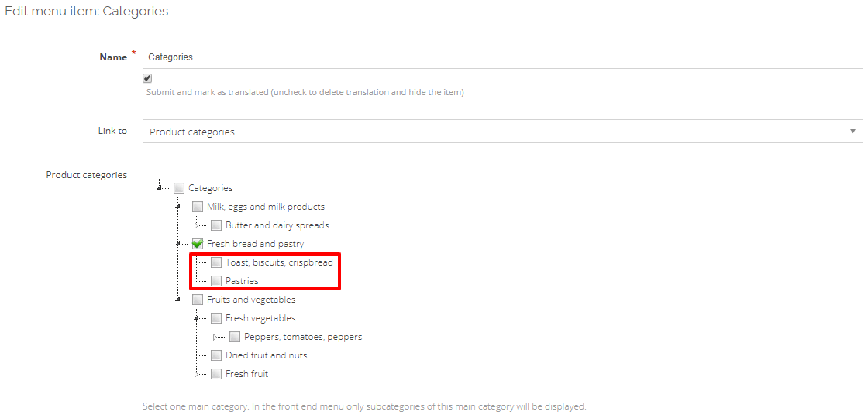Open the Link to dropdown

pos(503,132)
